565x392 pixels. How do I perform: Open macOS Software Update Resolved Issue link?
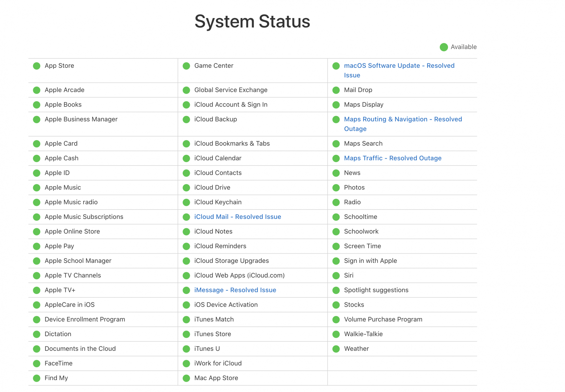399,66
